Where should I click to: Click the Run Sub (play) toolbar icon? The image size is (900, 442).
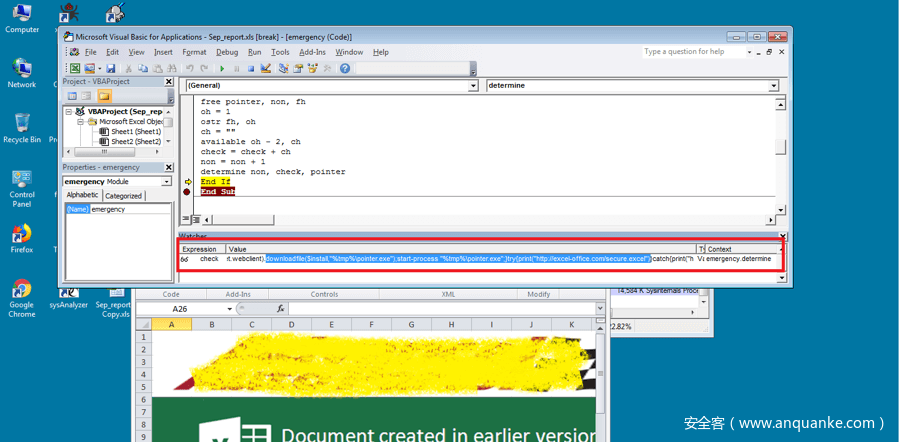[222, 68]
